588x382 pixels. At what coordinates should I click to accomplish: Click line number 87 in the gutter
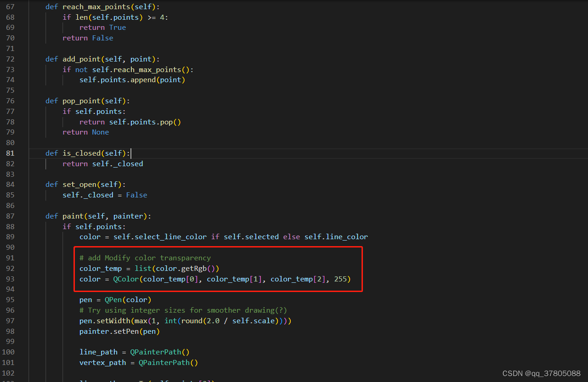10,216
